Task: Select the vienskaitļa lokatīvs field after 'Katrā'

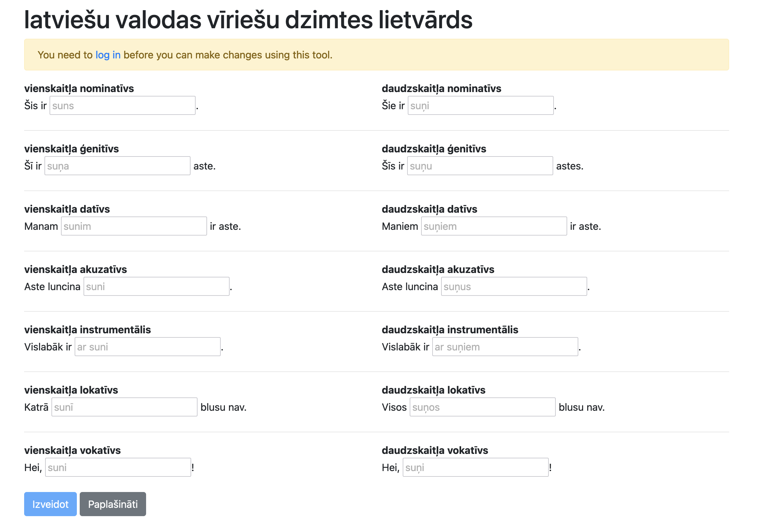Action: 124,407
